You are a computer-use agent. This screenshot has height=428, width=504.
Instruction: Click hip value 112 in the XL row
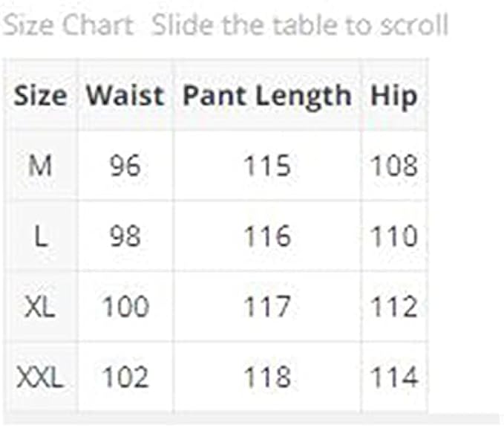[393, 307]
